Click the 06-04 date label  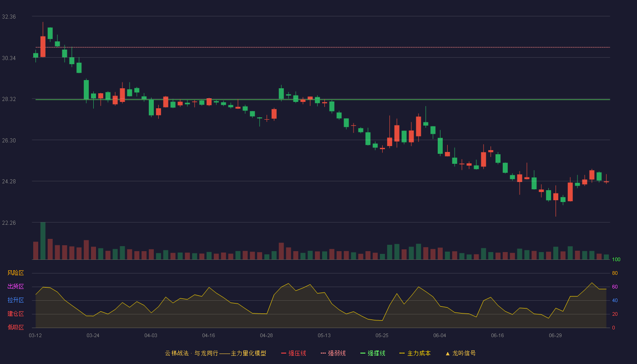point(440,335)
